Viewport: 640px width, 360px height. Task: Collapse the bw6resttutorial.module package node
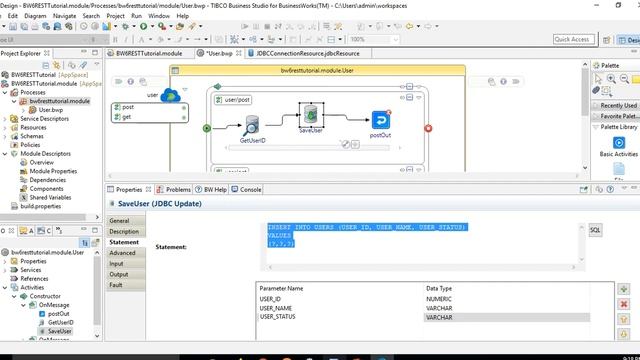click(x=14, y=101)
